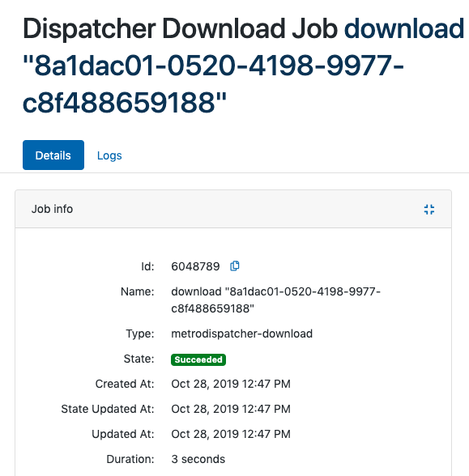This screenshot has height=476, width=469.
Task: Select the type value metrodispatcher-download
Action: pyautogui.click(x=241, y=334)
